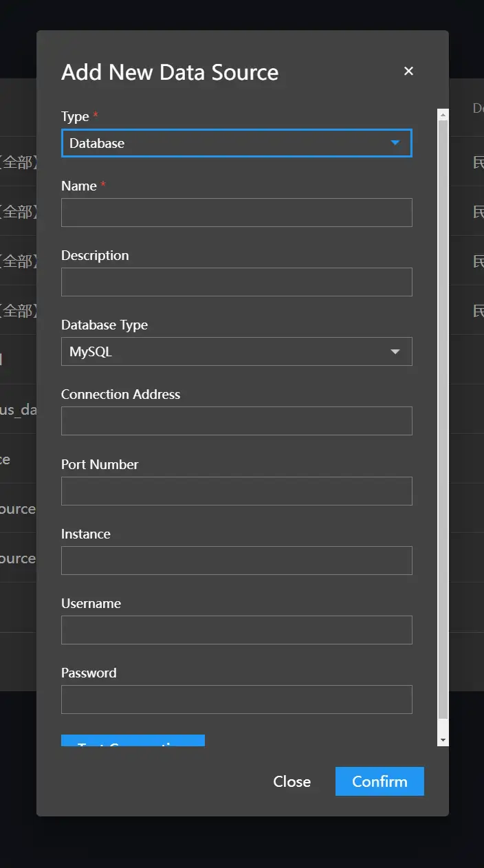Focus the Instance input box

(x=236, y=561)
